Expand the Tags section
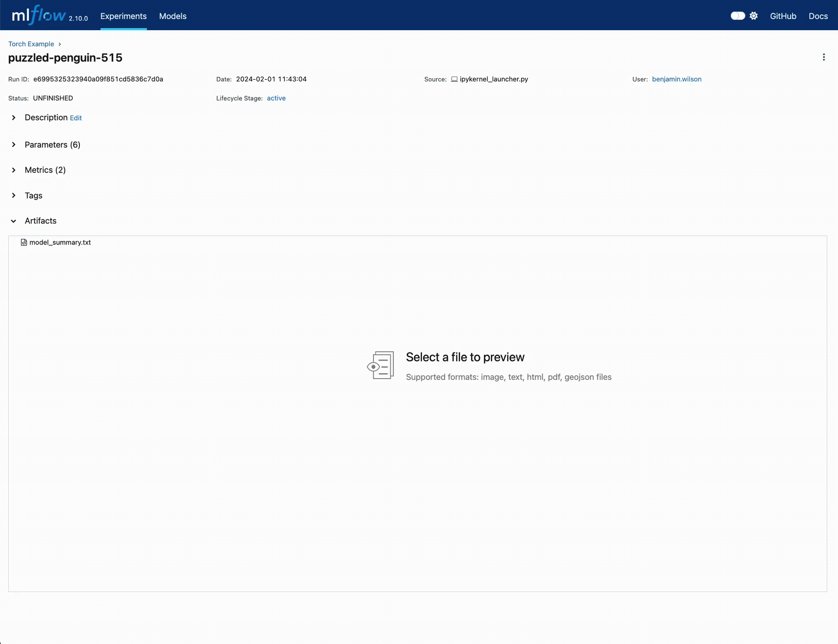This screenshot has height=644, width=838. pos(14,195)
